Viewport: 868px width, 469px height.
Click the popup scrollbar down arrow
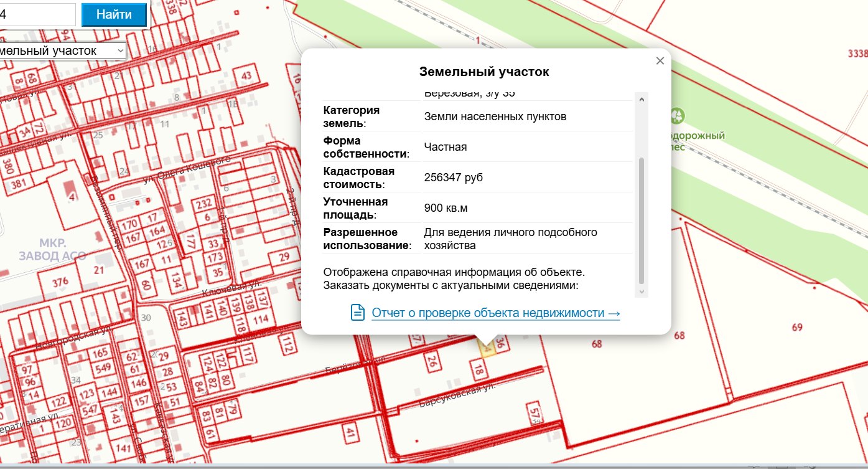(642, 291)
